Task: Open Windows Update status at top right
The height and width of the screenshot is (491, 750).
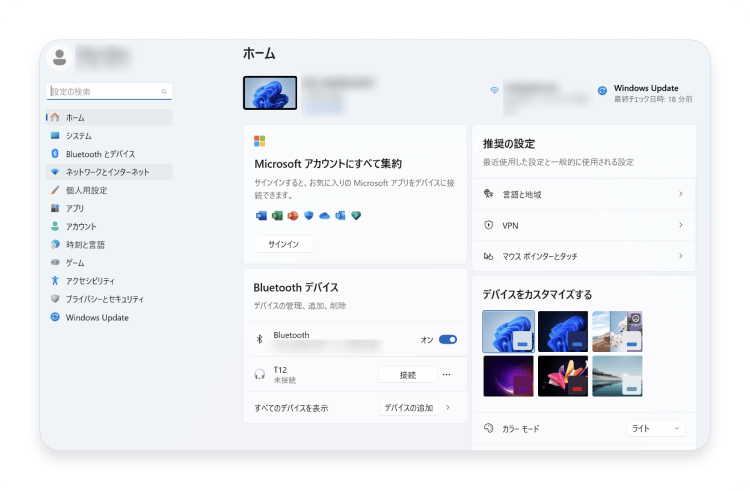Action: (645, 93)
